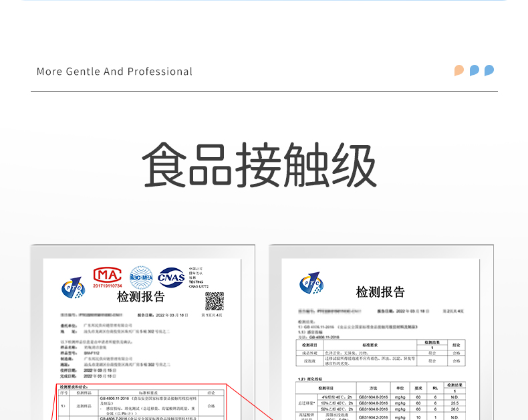
Task: Click '检测报告' title on right report
Action: [x=380, y=292]
